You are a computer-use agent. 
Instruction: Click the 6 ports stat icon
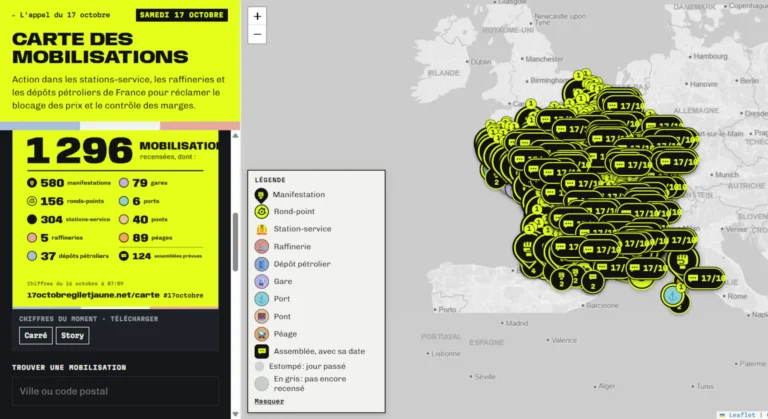point(124,201)
